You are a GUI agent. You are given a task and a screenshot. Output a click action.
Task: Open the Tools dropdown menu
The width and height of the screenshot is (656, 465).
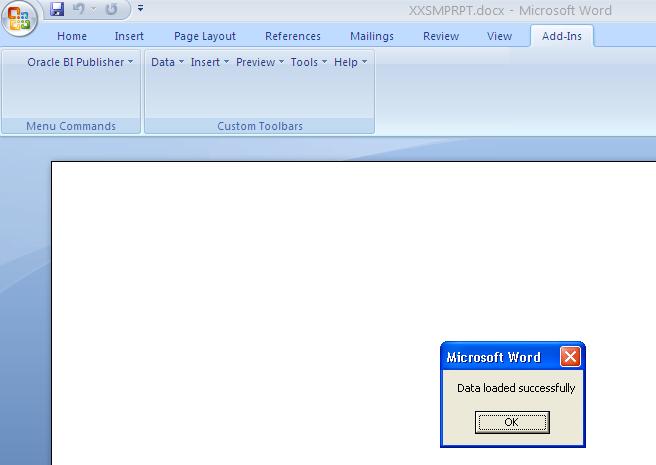pyautogui.click(x=309, y=62)
